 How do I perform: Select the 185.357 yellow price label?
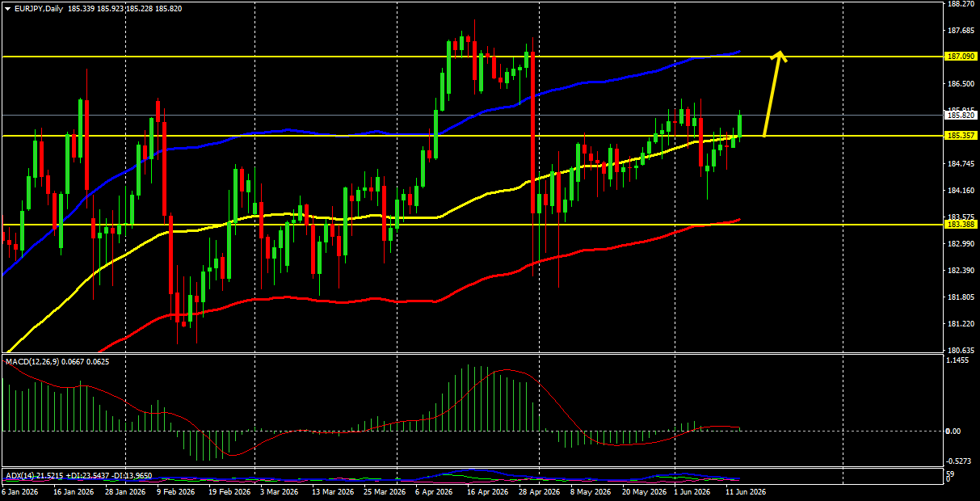point(961,136)
